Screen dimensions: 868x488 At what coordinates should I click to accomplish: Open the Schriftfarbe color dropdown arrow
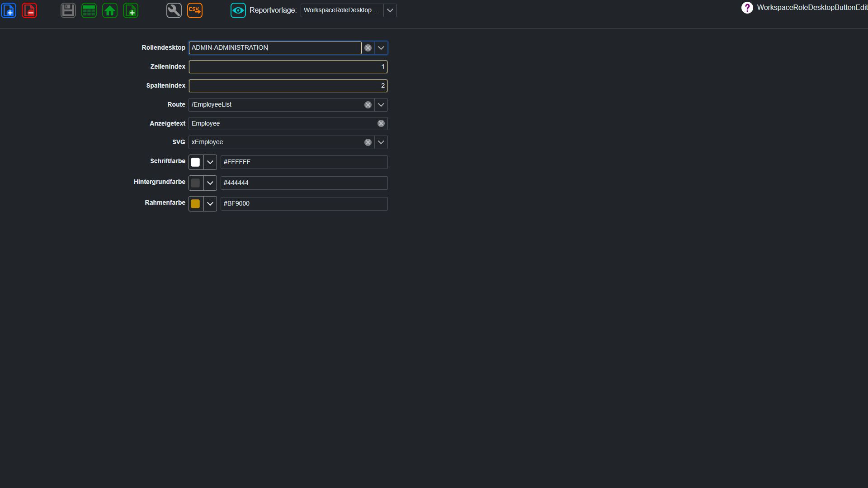[x=210, y=162]
